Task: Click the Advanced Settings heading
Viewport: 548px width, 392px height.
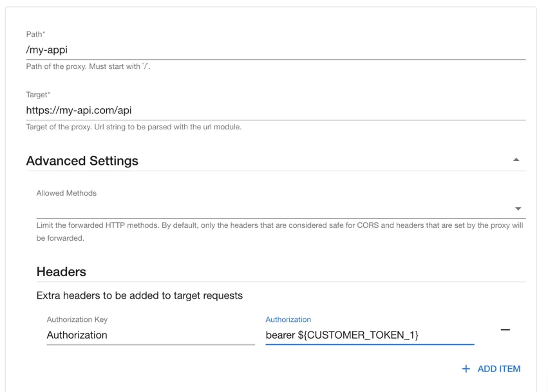Action: point(82,161)
